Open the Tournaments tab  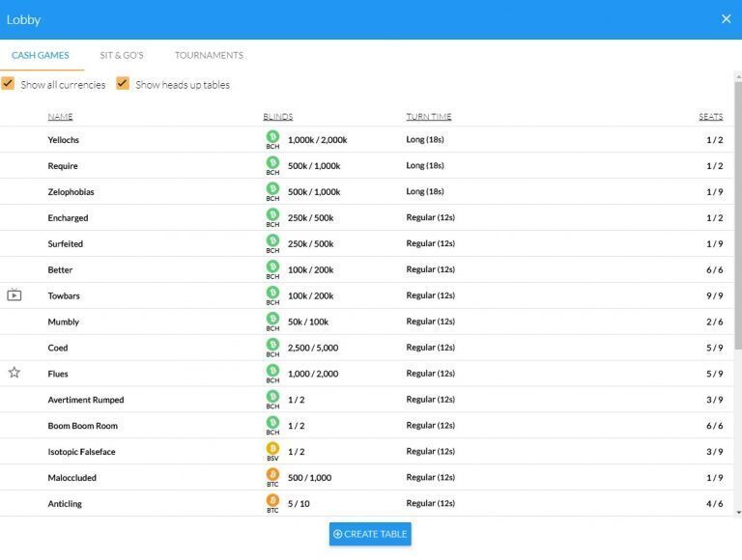(x=209, y=55)
